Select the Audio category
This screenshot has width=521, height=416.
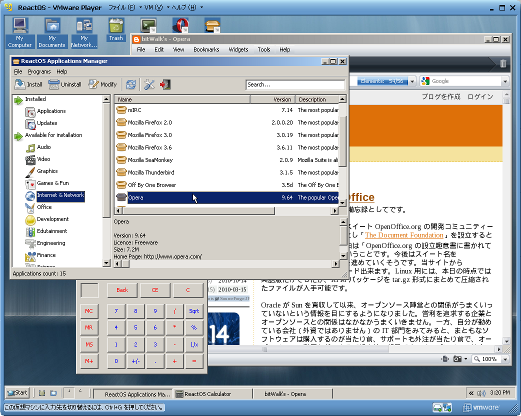point(44,147)
